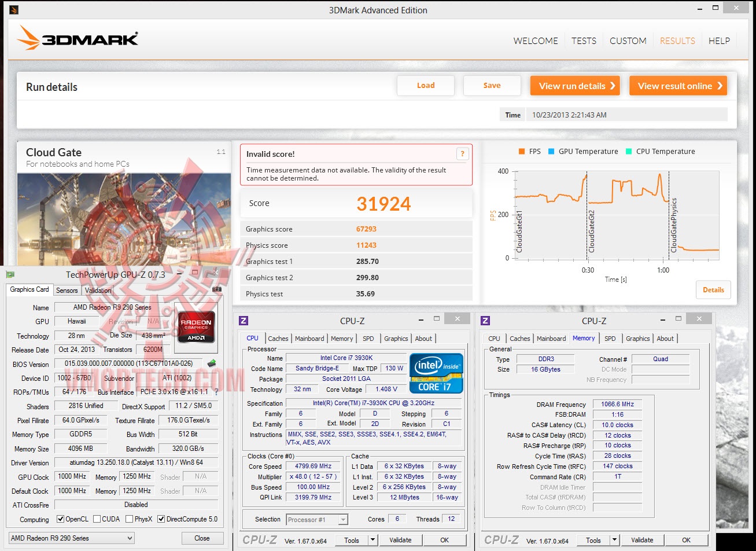Click the blue GPU Temperature legend swatch
This screenshot has height=551, width=756.
pos(551,152)
